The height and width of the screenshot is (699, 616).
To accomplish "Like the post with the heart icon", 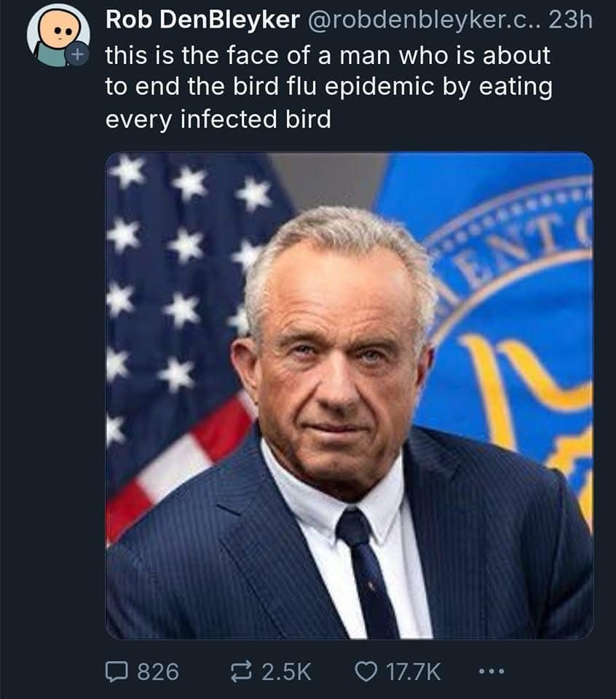I will click(x=366, y=671).
